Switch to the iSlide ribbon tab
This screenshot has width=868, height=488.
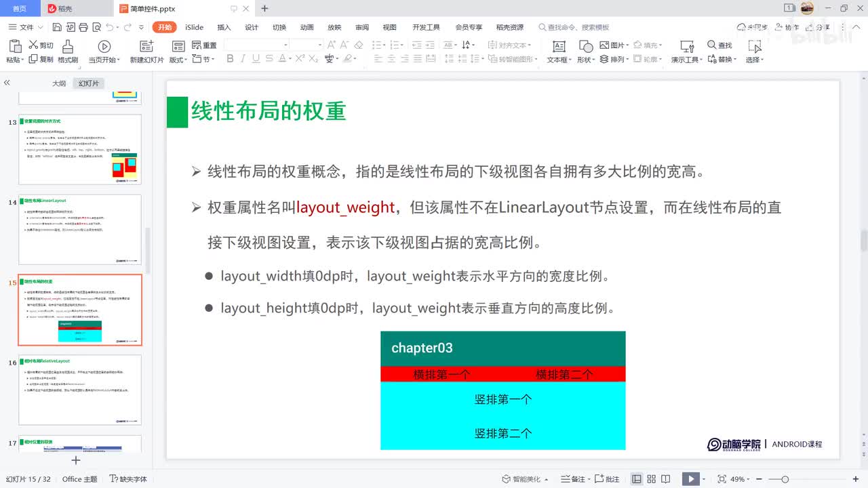tap(195, 27)
